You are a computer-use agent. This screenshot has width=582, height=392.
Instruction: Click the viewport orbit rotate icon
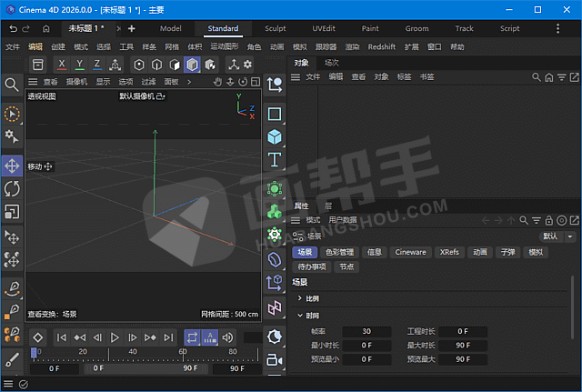pyautogui.click(x=243, y=82)
